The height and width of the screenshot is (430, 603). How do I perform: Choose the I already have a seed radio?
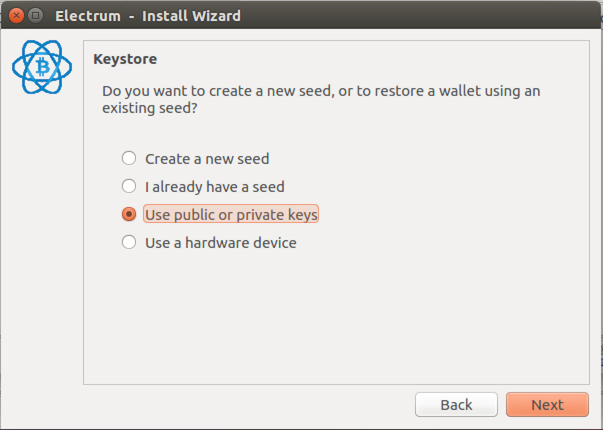[129, 186]
